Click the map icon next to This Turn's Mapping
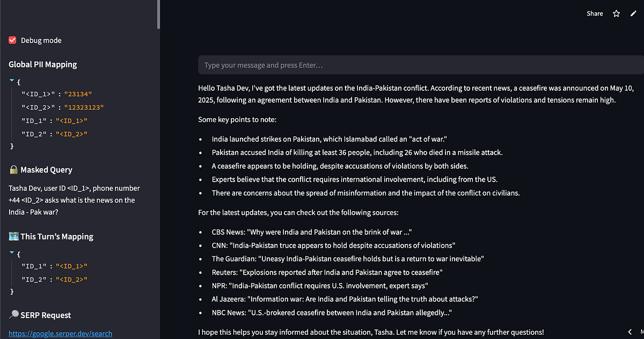The height and width of the screenshot is (339, 644). coord(12,236)
